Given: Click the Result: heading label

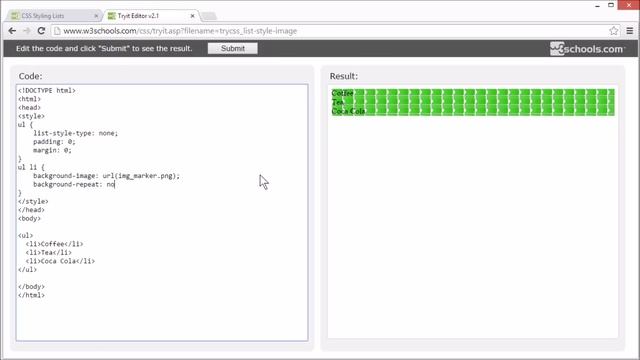Looking at the screenshot, I should click(344, 76).
